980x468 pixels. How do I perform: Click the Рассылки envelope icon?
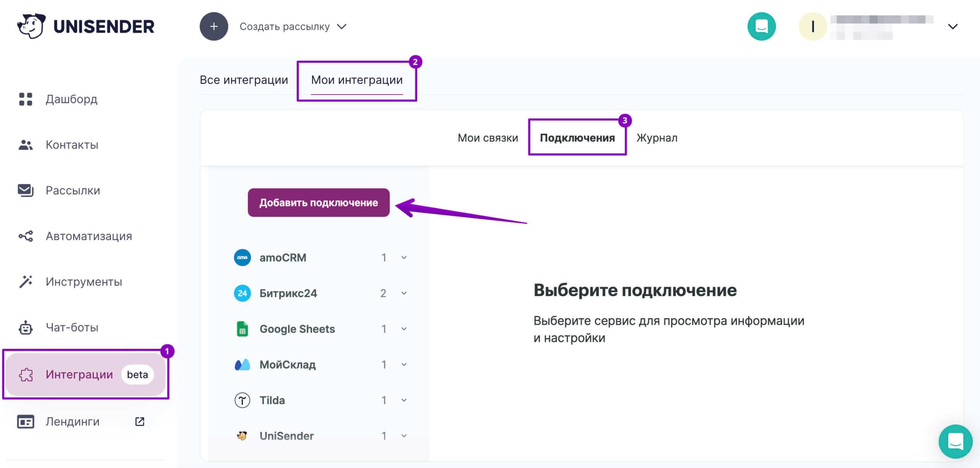pos(26,190)
